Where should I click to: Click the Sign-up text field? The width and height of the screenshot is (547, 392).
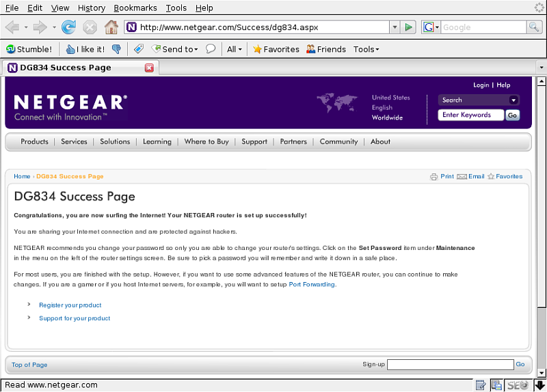[450, 365]
